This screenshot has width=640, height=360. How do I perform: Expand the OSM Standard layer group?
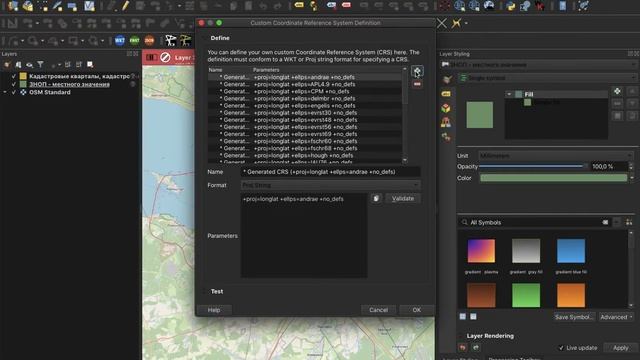click(5, 92)
